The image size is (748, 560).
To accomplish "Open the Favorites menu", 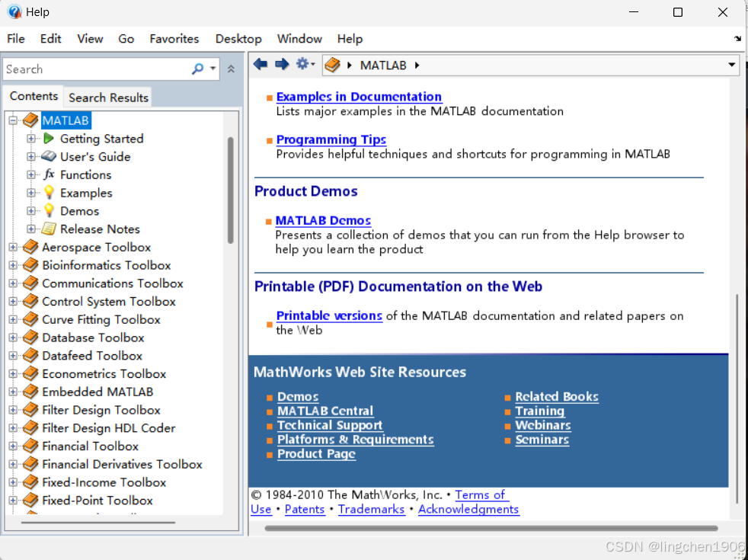I will pyautogui.click(x=174, y=39).
